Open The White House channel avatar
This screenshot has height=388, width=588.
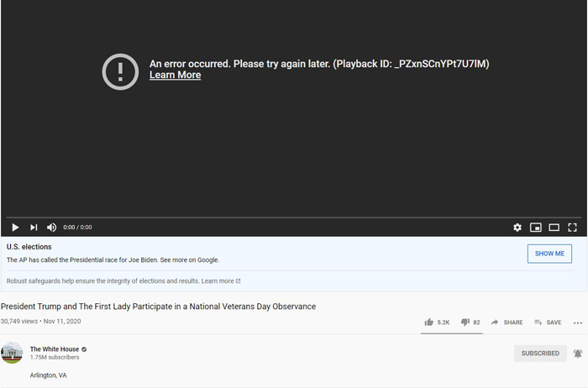pyautogui.click(x=12, y=353)
